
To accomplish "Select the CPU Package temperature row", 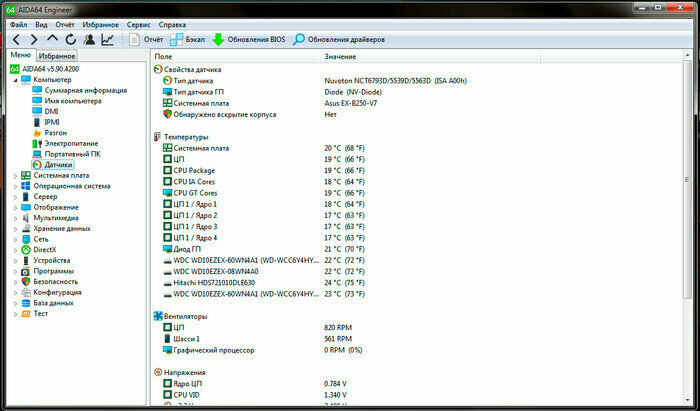I will coord(264,170).
